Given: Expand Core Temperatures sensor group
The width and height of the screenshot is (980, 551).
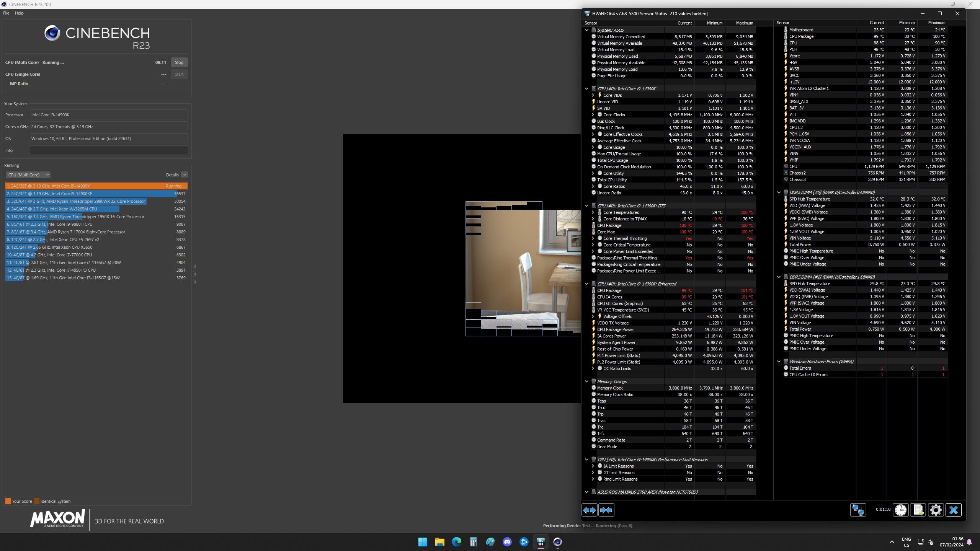Looking at the screenshot, I should [593, 212].
